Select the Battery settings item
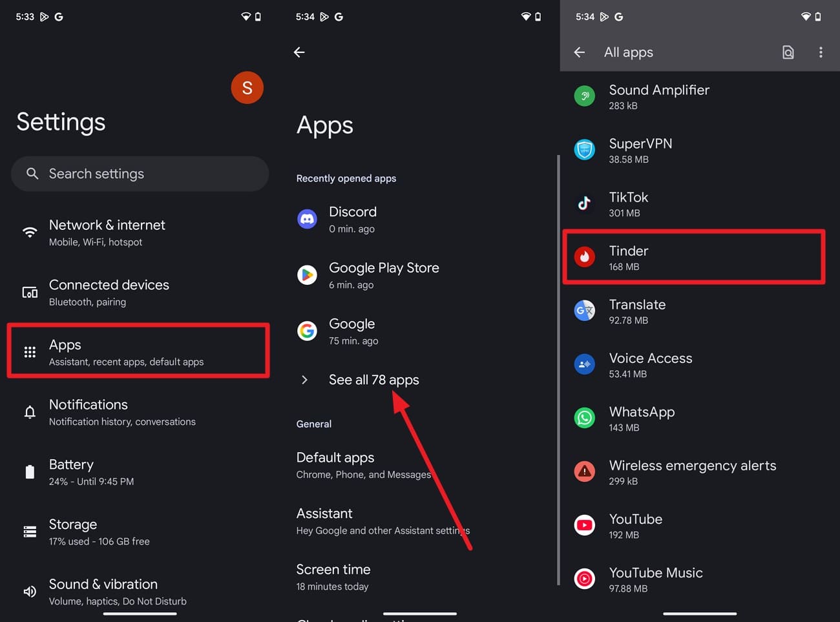Image resolution: width=840 pixels, height=622 pixels. pos(140,472)
